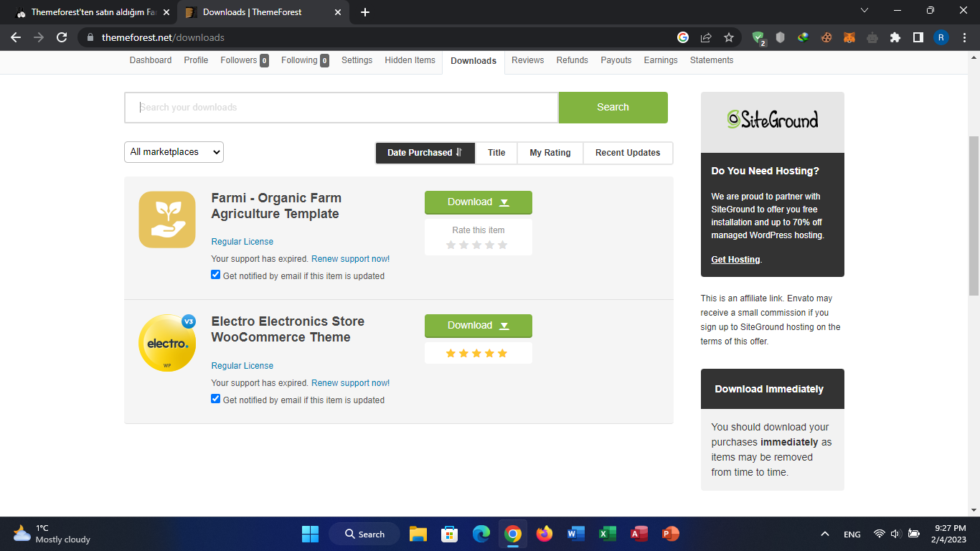
Task: Open the Chrome profile R avatar
Action: click(941, 37)
